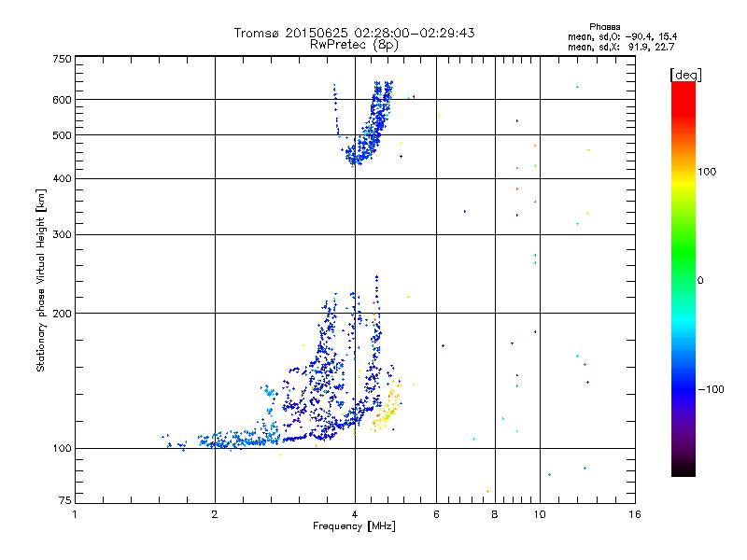Click the yellow-orange X-mode cluster near 4.8 MHz
This screenshot has height=560, width=747.
387,410
